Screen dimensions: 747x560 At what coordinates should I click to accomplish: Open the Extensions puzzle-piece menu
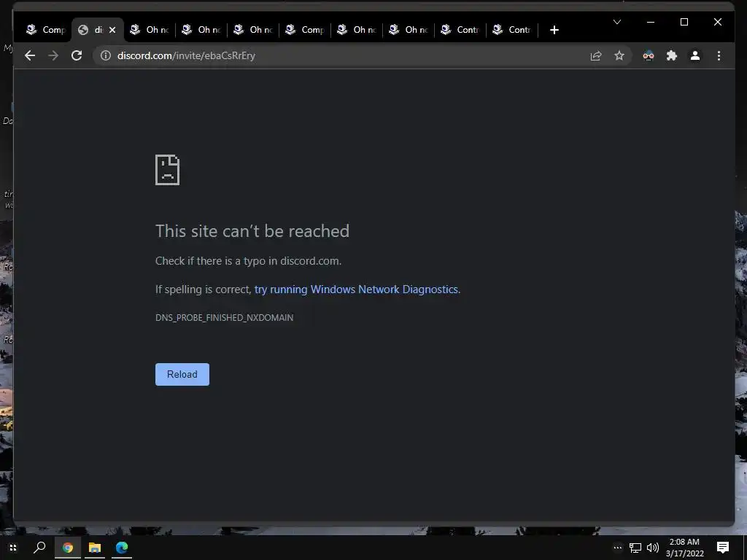(672, 55)
